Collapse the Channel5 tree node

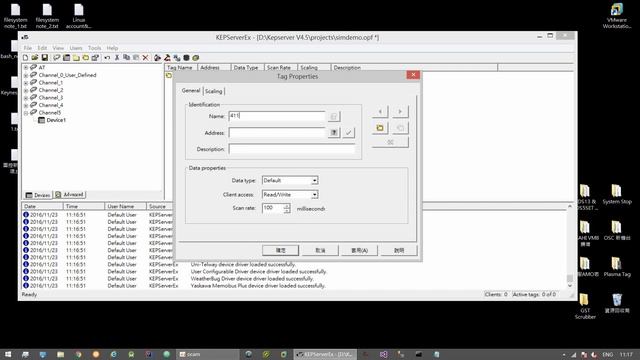click(x=26, y=113)
